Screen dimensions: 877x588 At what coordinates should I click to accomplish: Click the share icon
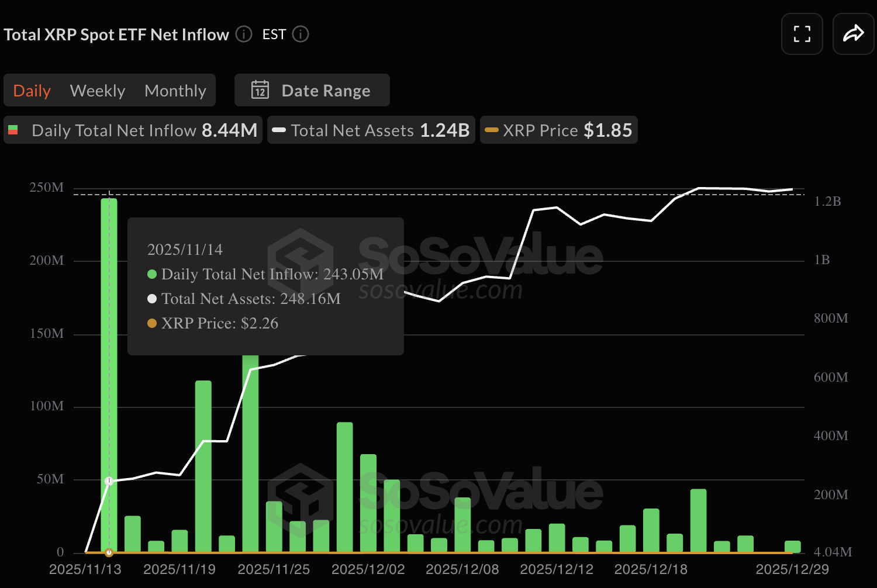point(853,34)
